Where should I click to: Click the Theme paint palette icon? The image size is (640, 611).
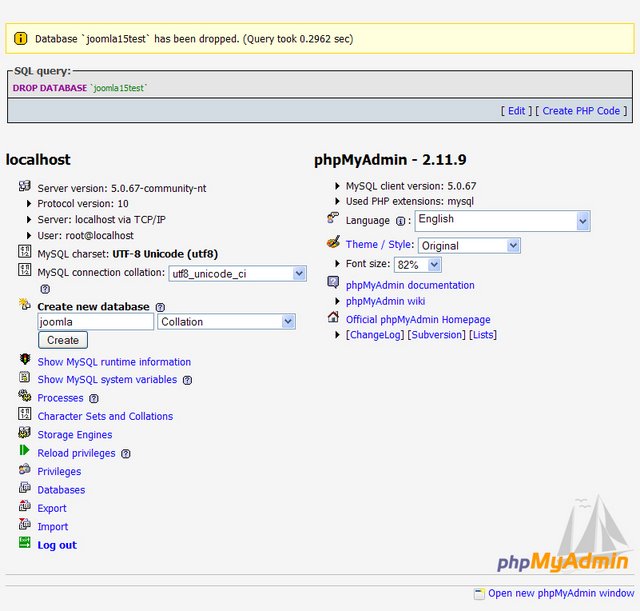click(x=333, y=242)
